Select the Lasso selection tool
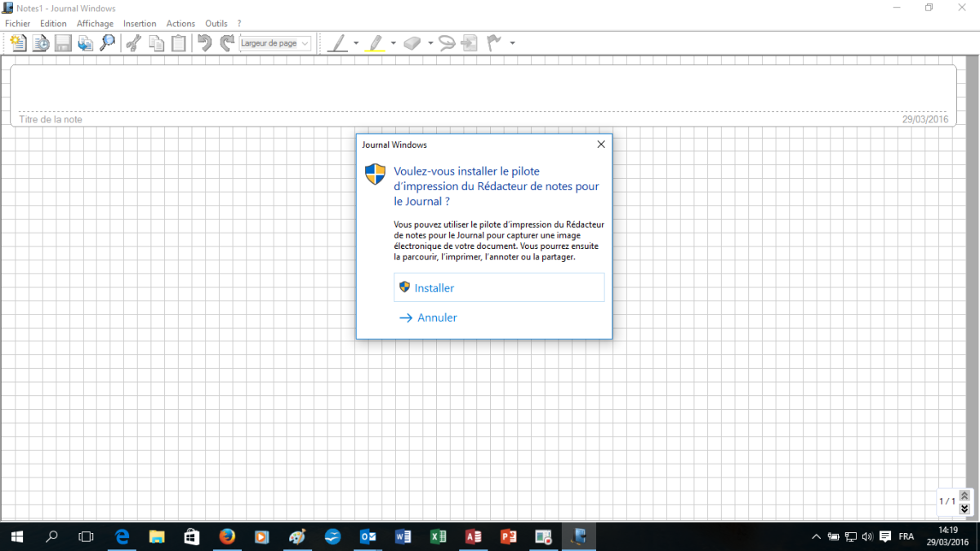This screenshot has width=980, height=551. (446, 43)
